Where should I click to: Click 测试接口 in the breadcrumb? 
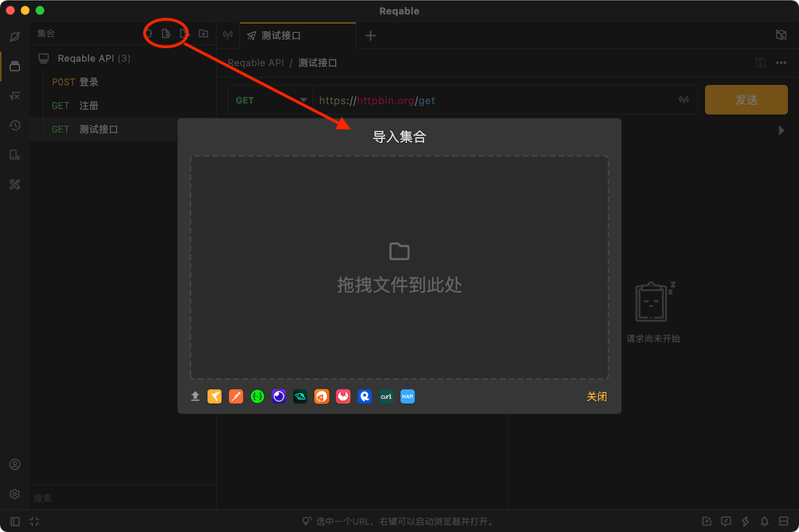[318, 63]
